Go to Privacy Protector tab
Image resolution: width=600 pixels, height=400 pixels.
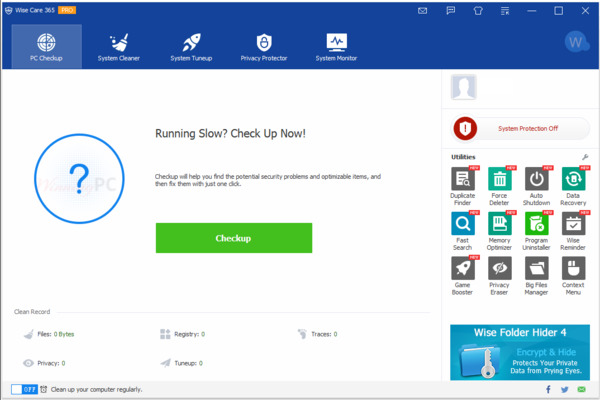[x=264, y=47]
